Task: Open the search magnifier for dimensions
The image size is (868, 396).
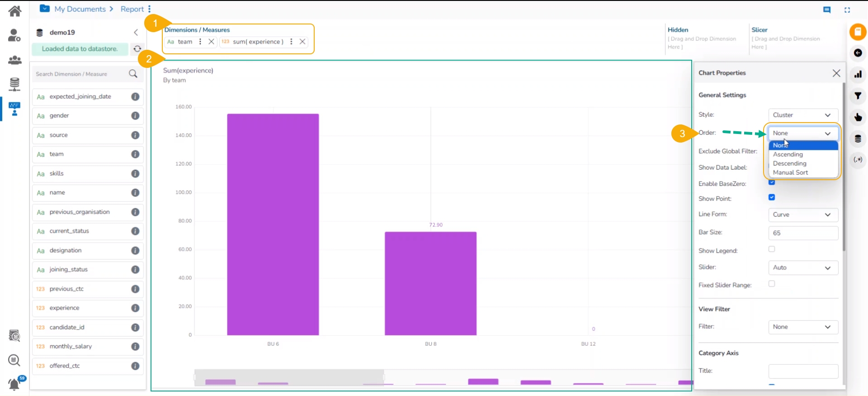Action: tap(133, 74)
